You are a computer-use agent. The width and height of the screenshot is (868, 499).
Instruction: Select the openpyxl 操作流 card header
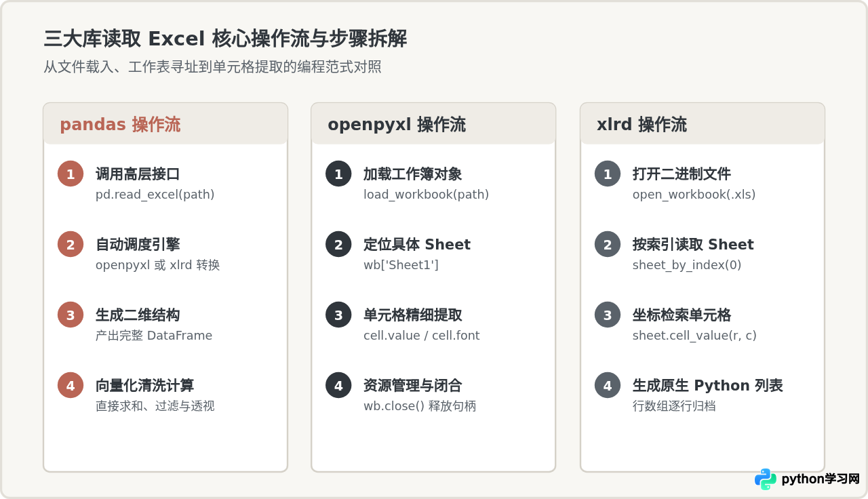point(433,124)
